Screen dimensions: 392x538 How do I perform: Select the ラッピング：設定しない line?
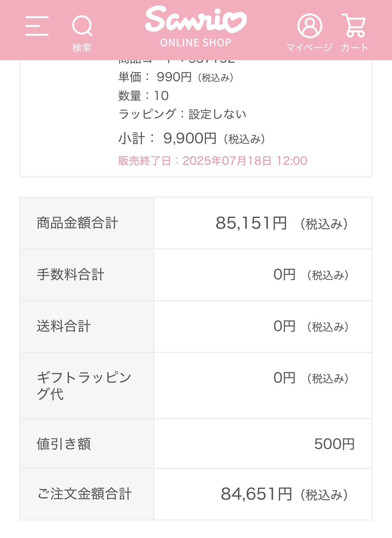point(182,114)
